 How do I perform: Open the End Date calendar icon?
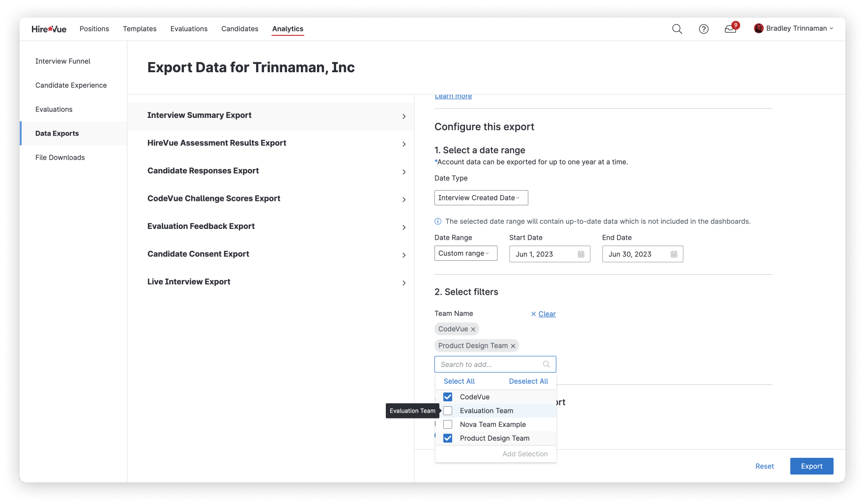click(x=674, y=254)
